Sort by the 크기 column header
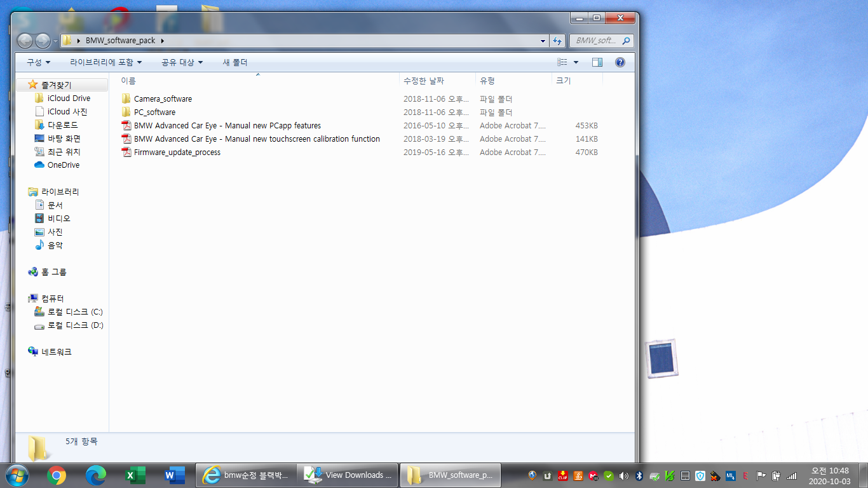 coord(577,81)
